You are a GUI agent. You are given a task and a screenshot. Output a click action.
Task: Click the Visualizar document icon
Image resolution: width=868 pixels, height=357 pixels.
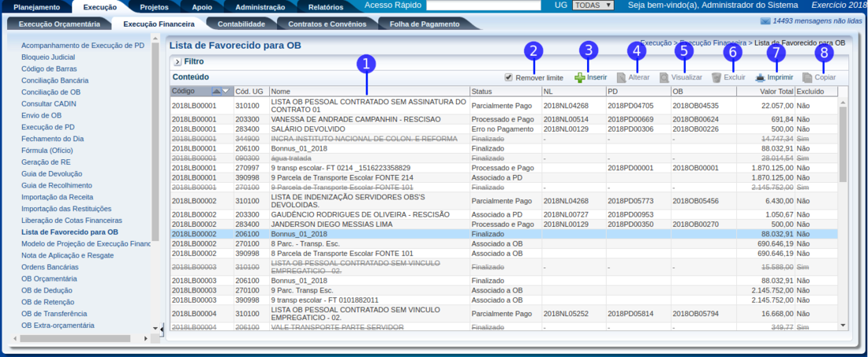664,78
